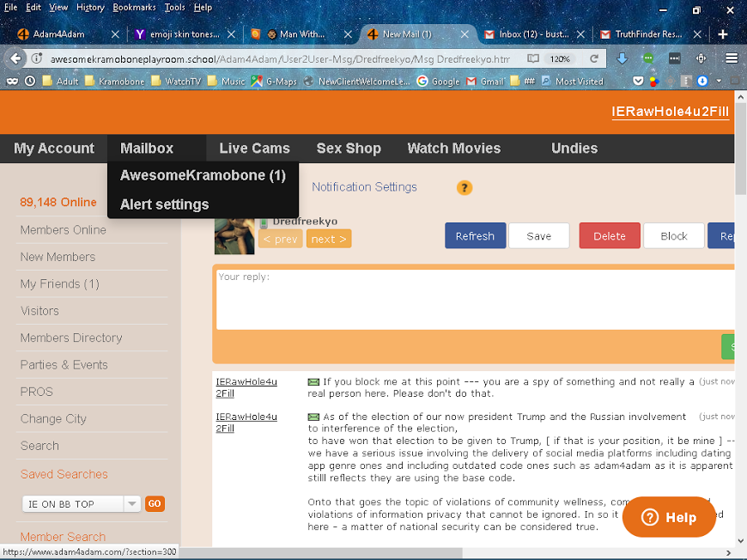Screen dimensions: 747x560
Task: Click the GO button for saved searches
Action: pyautogui.click(x=155, y=504)
